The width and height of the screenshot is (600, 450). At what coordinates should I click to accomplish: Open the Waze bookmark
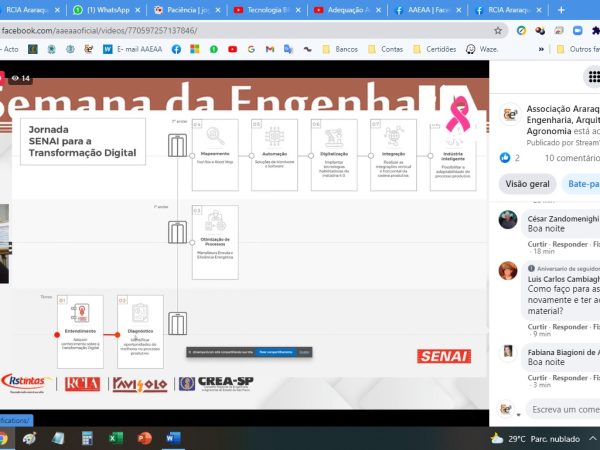pos(482,49)
